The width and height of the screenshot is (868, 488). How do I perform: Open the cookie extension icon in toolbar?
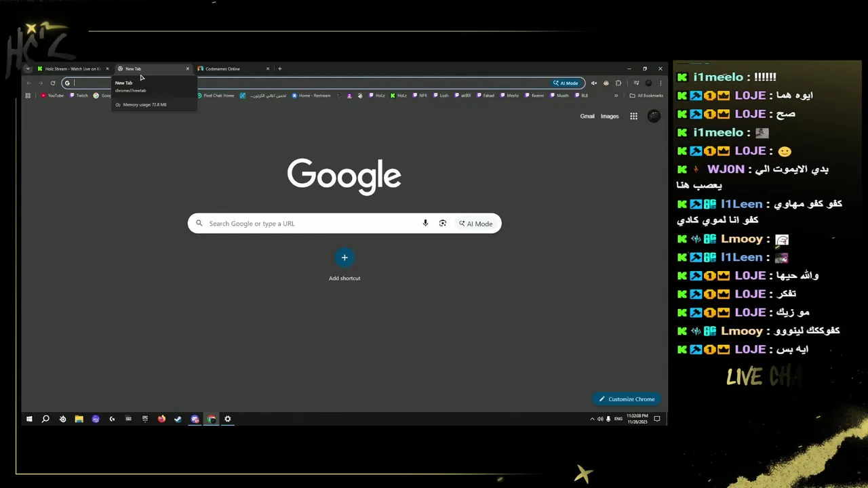point(606,83)
